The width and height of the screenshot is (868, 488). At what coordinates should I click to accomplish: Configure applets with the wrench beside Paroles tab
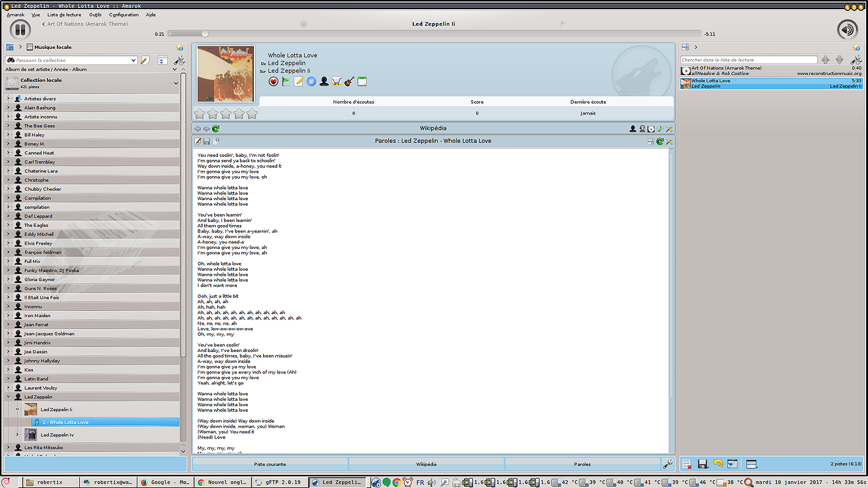coord(668,464)
